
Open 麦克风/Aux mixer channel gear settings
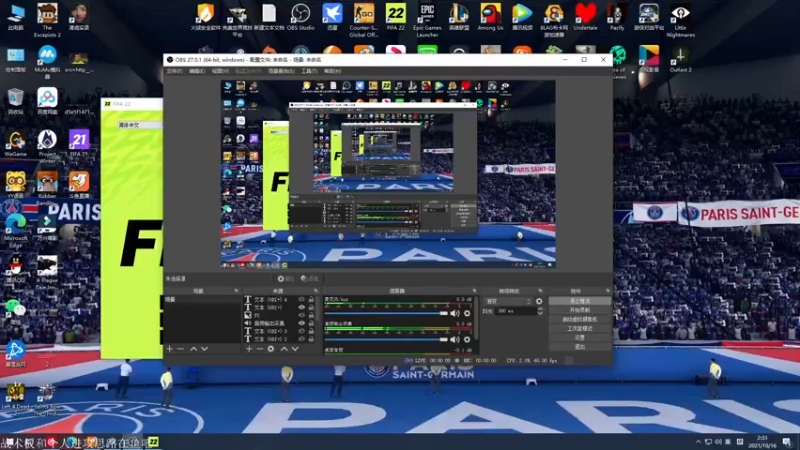click(x=467, y=313)
